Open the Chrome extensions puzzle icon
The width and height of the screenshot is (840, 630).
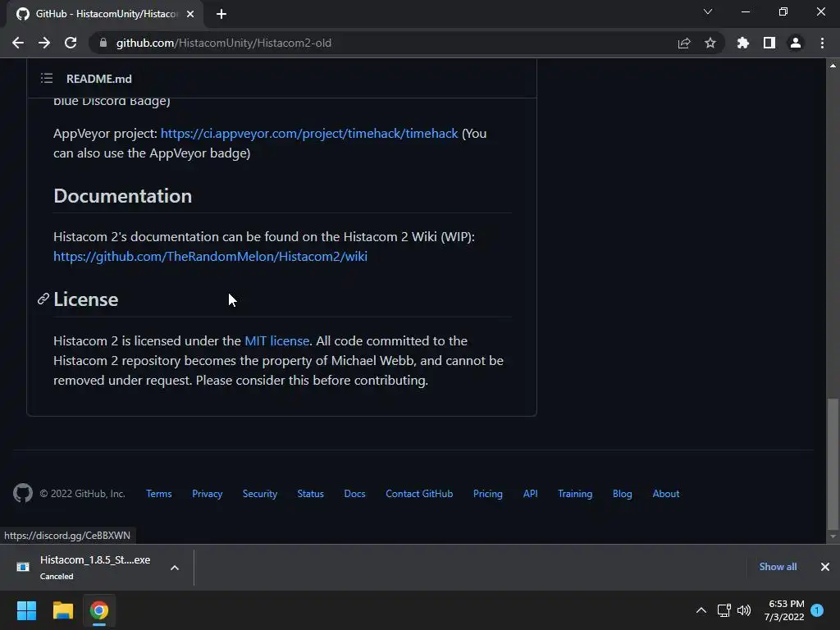point(743,43)
